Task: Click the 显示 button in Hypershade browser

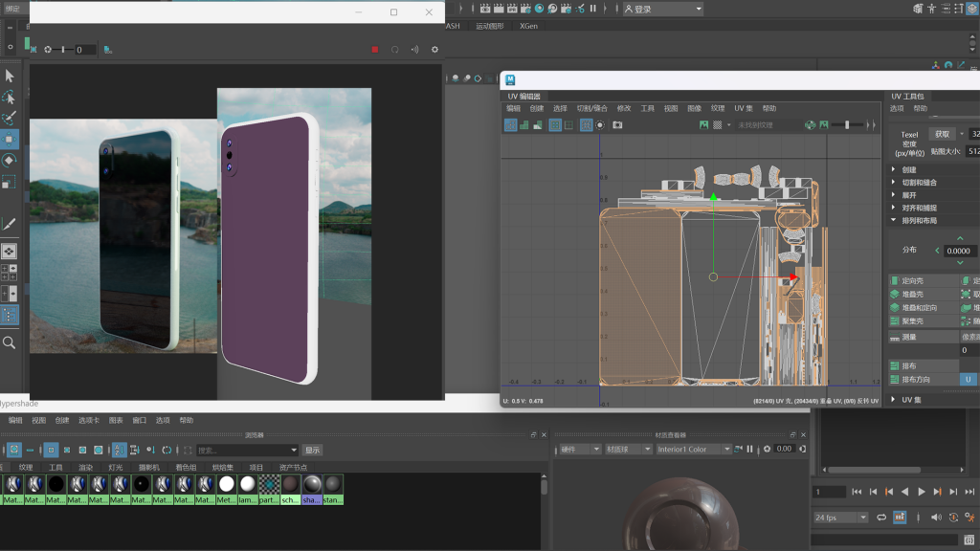Action: pos(313,450)
